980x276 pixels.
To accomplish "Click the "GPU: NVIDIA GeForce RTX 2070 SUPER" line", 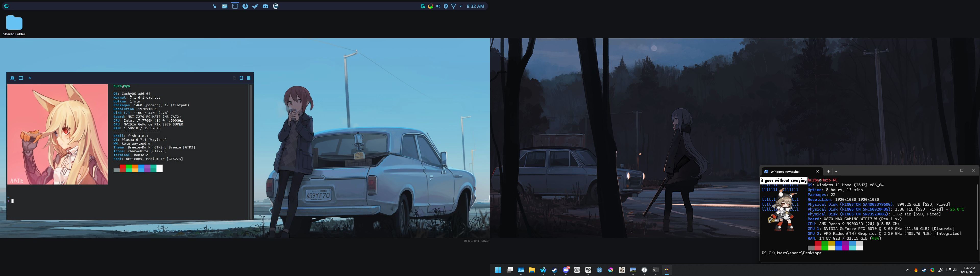I will click(x=148, y=124).
